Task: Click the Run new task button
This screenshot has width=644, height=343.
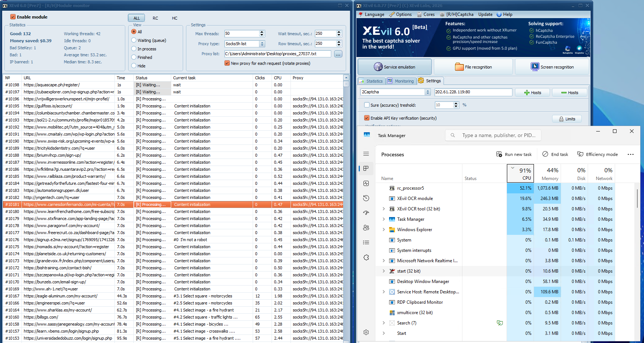Action: 514,154
